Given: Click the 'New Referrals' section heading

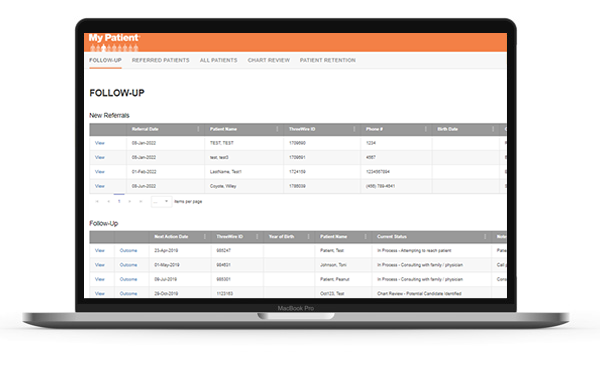Looking at the screenshot, I should coord(109,115).
